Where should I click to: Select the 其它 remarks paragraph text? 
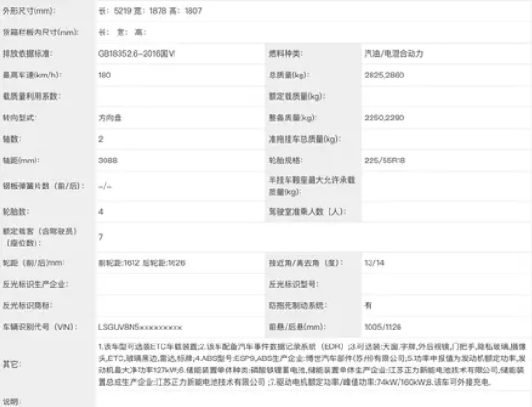point(312,364)
